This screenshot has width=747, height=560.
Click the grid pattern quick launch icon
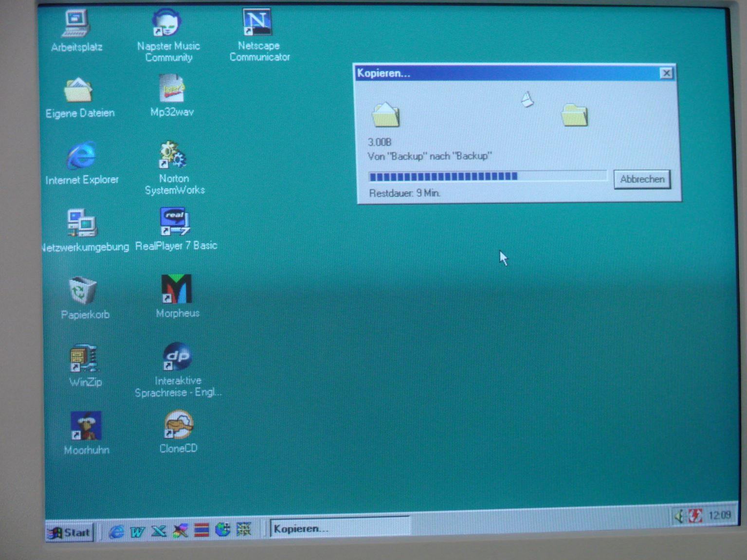[x=243, y=529]
